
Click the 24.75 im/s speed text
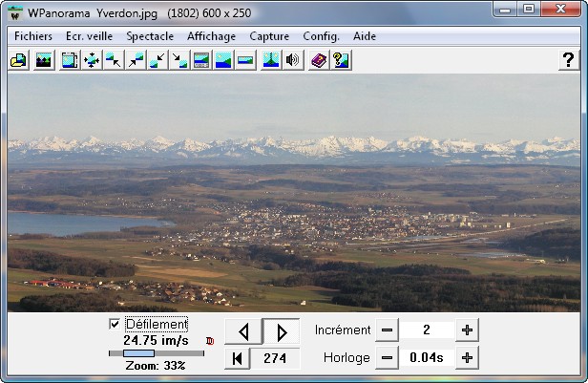(x=156, y=341)
